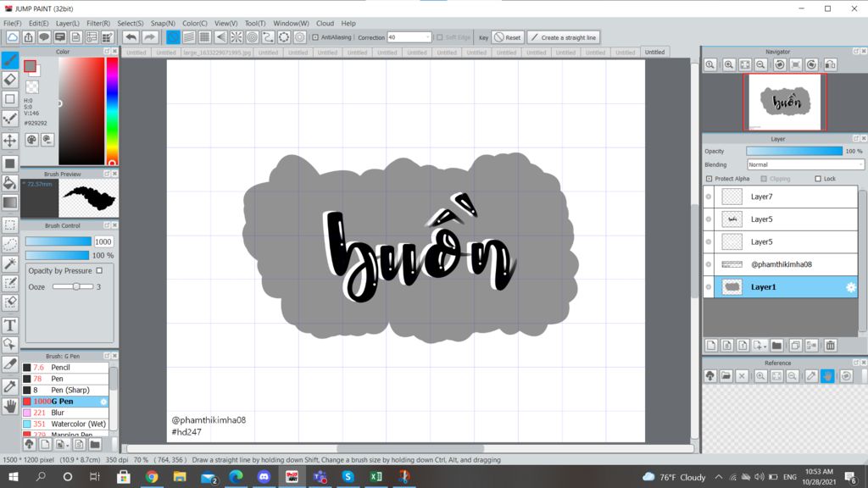Adjust the Ooze slider

click(x=73, y=286)
